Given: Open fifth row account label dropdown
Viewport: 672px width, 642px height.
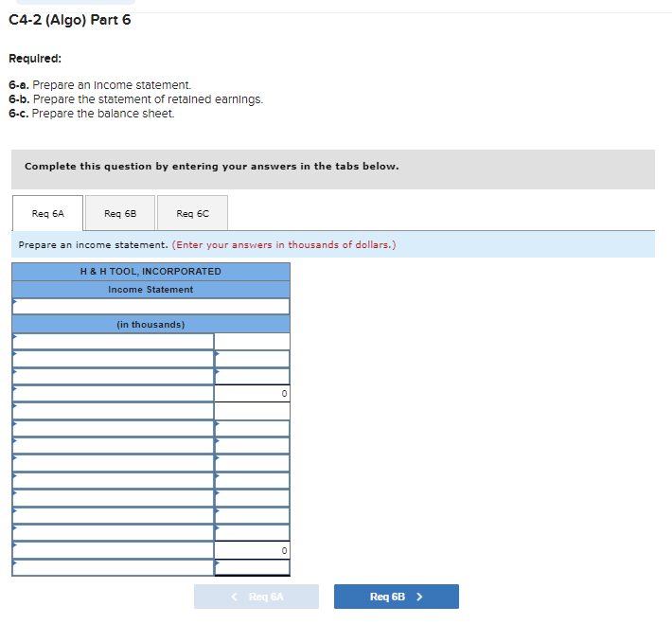Looking at the screenshot, I should pos(114,411).
